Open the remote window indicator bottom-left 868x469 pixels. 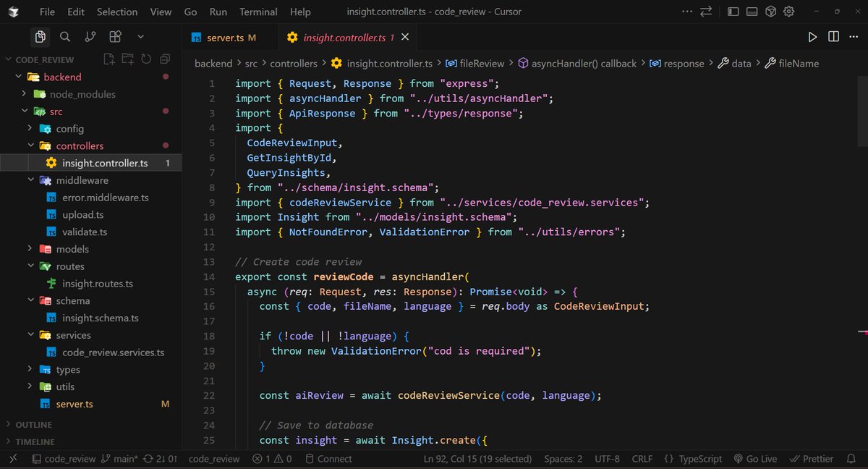coord(12,458)
